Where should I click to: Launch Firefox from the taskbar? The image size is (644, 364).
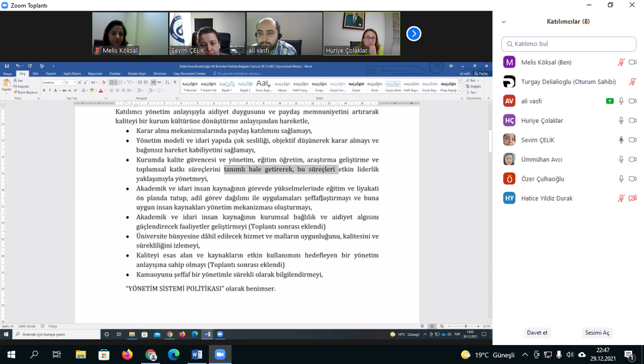click(128, 355)
